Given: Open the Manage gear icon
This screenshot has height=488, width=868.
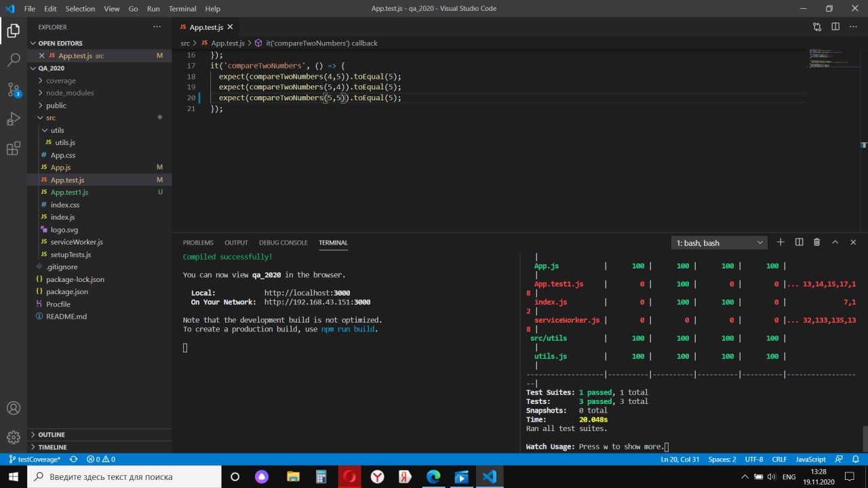Looking at the screenshot, I should (13, 437).
